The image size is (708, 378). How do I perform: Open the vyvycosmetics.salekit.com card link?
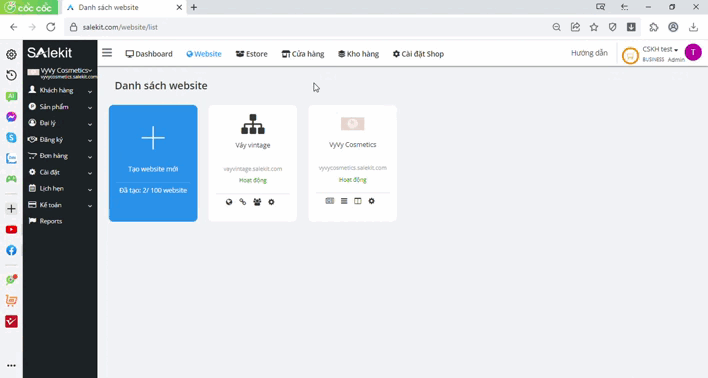coord(353,168)
